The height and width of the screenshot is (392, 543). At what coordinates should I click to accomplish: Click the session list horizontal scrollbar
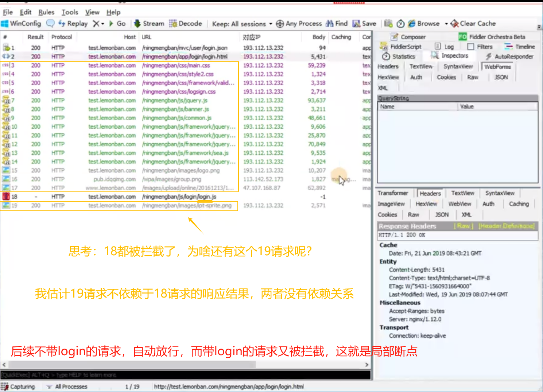coord(132,365)
